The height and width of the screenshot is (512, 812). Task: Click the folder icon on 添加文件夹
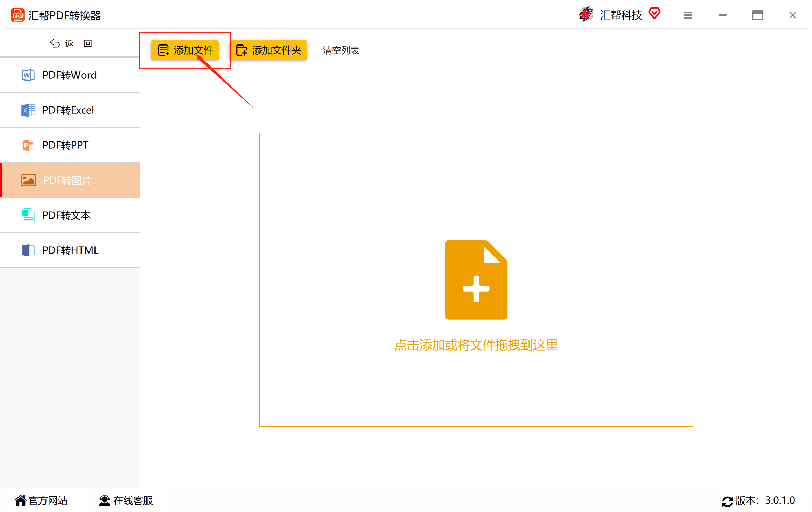click(242, 50)
